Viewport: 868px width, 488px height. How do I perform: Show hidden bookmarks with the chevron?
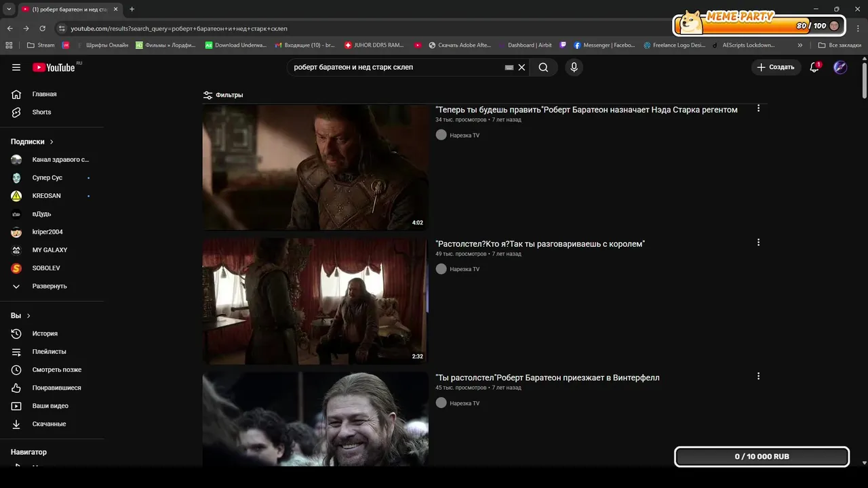point(800,45)
